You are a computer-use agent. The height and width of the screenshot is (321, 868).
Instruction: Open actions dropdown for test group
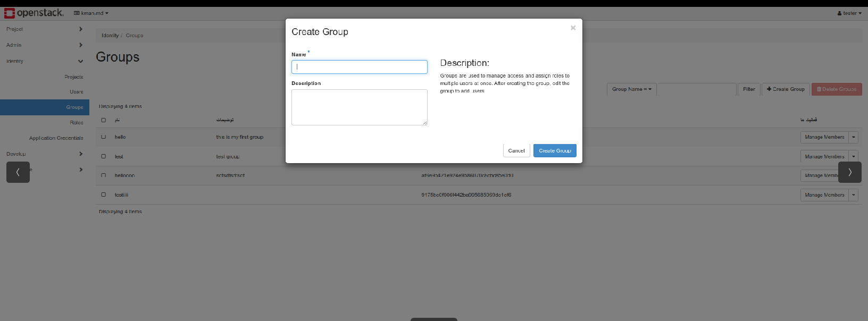click(854, 157)
